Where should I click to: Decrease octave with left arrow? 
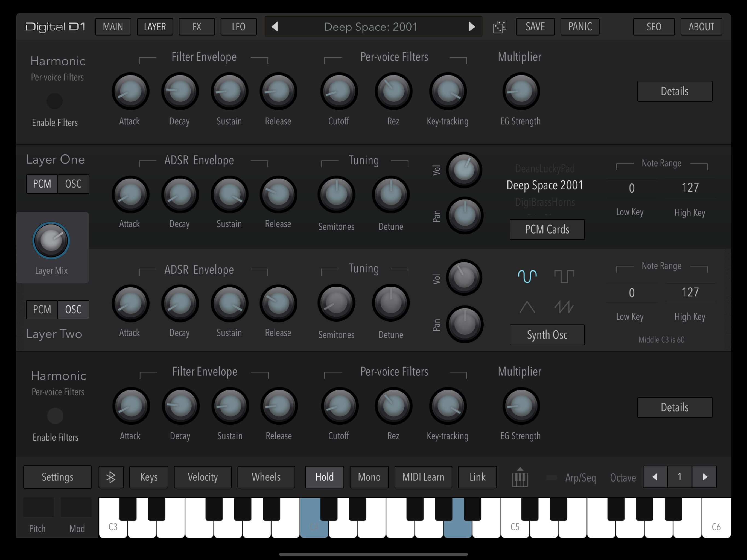pos(655,477)
